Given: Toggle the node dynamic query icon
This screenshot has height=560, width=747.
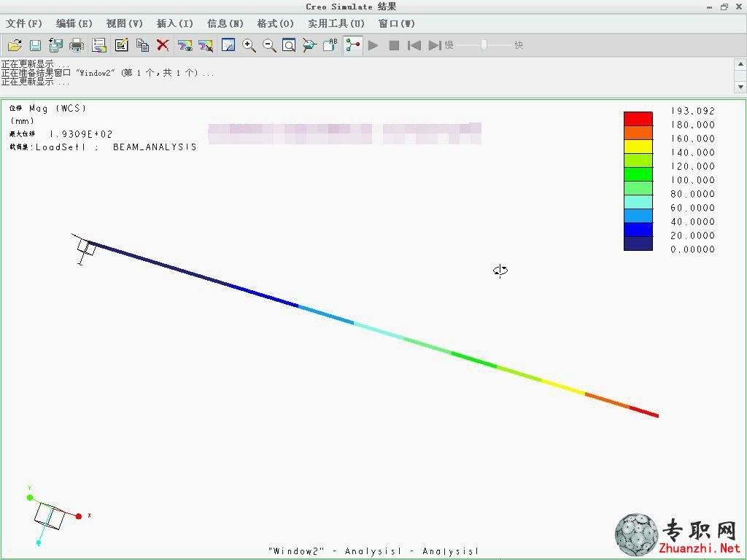Looking at the screenshot, I should click(x=353, y=45).
